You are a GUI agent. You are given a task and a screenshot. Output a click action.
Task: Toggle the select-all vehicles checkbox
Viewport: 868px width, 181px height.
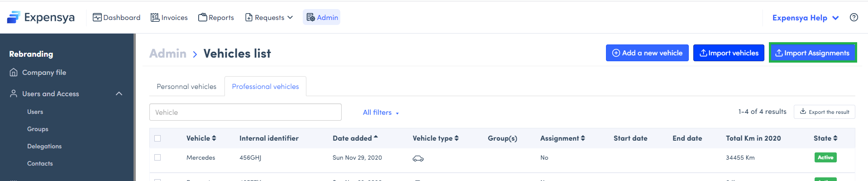point(157,138)
